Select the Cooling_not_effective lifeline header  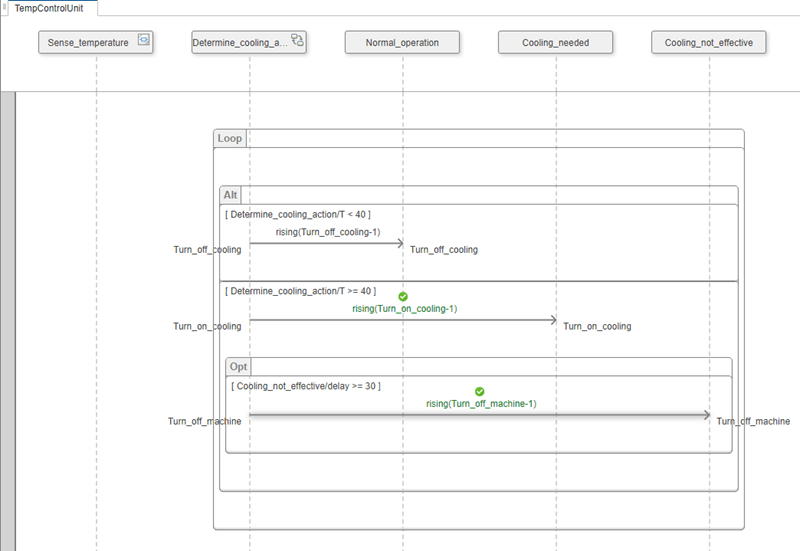(709, 42)
